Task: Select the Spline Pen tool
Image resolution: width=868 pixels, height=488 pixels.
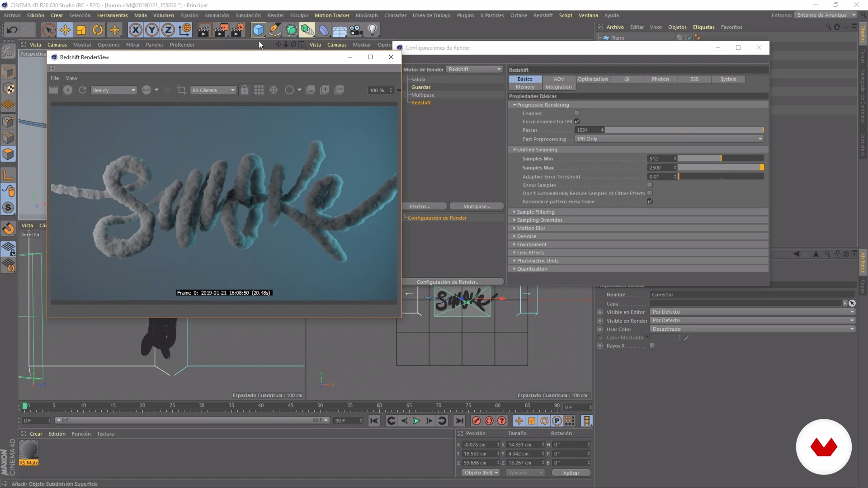Action: click(x=275, y=30)
